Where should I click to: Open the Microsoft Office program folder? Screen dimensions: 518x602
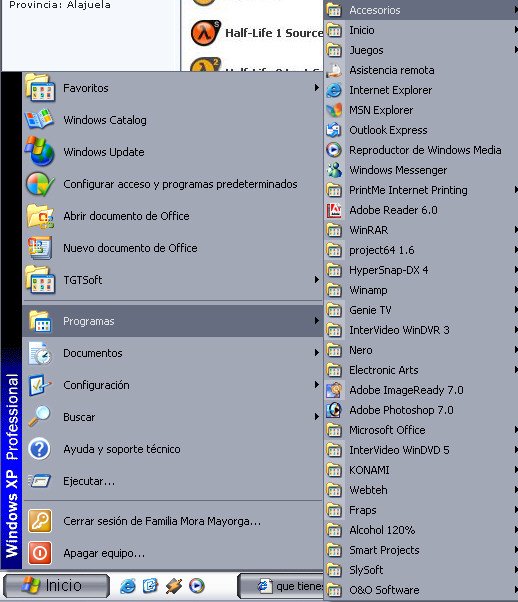421,430
